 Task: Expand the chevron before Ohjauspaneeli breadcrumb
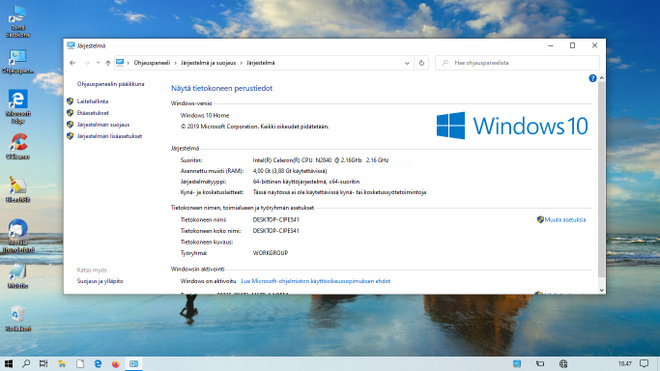click(x=128, y=63)
